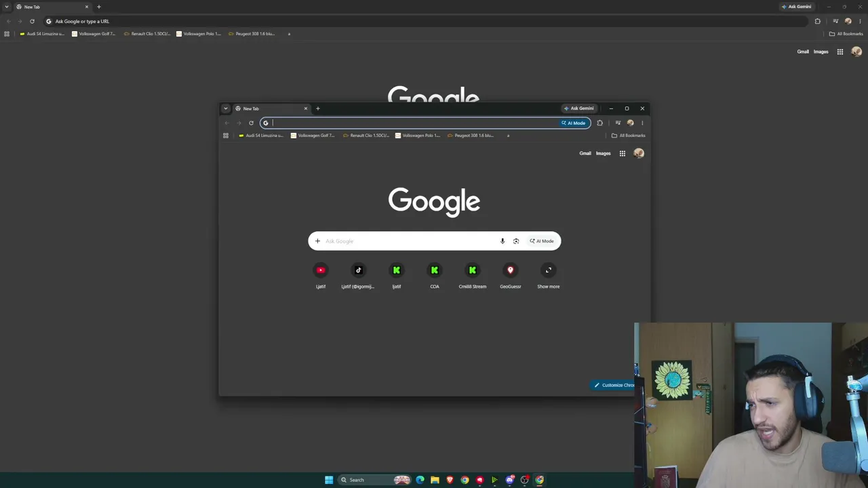Reload the page in the front Chrome window
868x488 pixels.
[x=251, y=123]
